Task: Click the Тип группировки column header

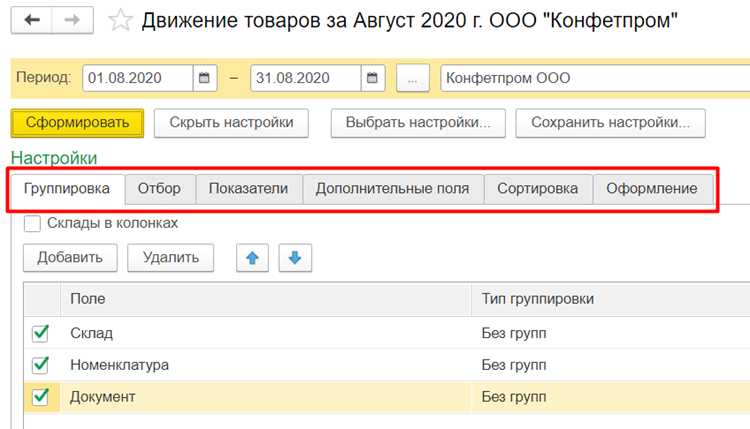Action: 611,299
